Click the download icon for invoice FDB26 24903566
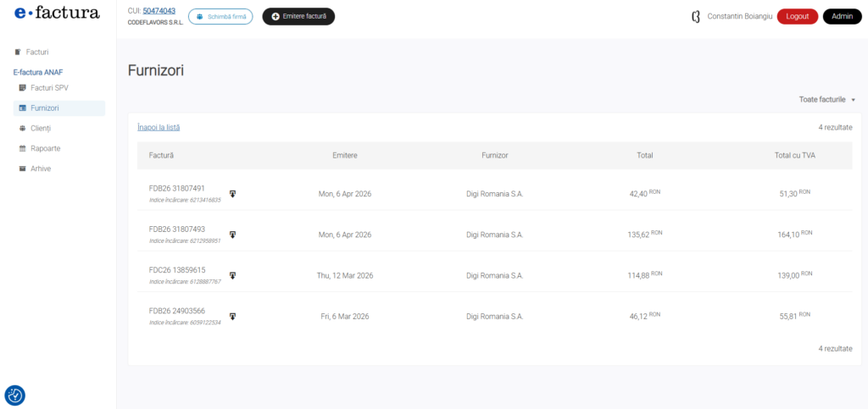This screenshot has height=409, width=868. pos(233,316)
